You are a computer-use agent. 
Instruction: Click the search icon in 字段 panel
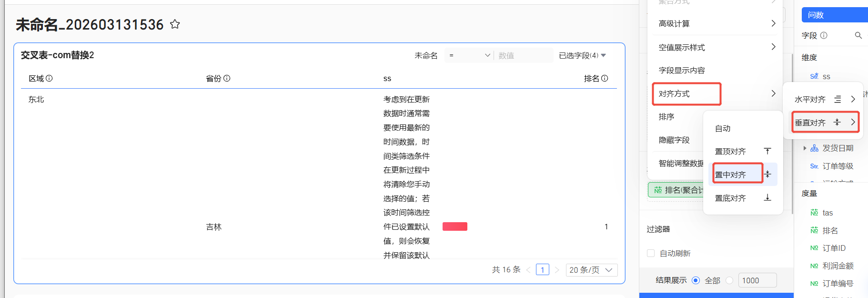tap(858, 35)
